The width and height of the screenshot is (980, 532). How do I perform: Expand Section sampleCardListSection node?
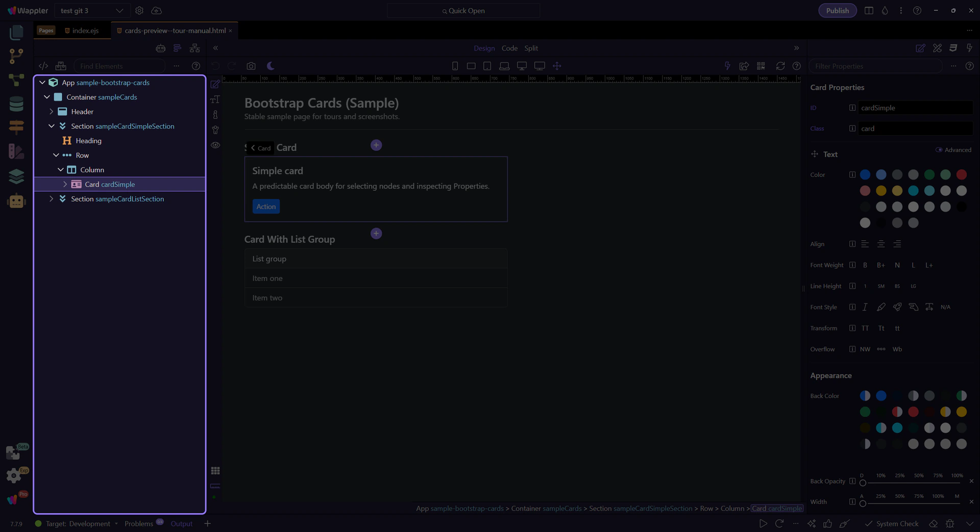point(51,199)
